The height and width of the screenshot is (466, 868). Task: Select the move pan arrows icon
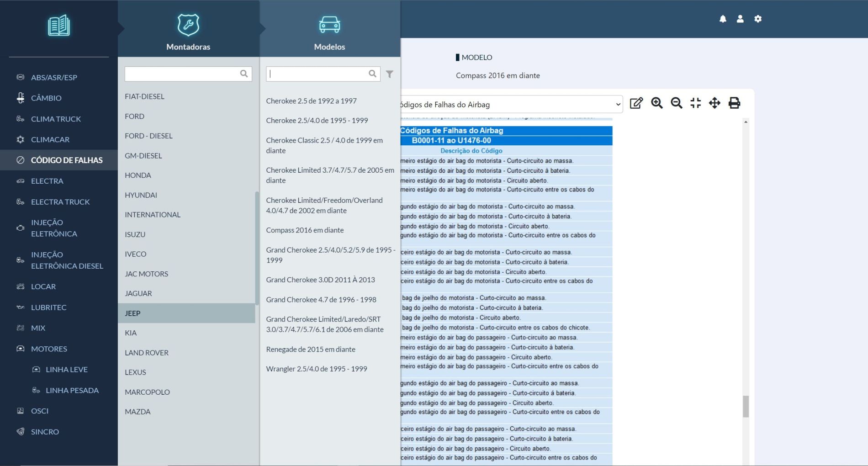point(715,103)
